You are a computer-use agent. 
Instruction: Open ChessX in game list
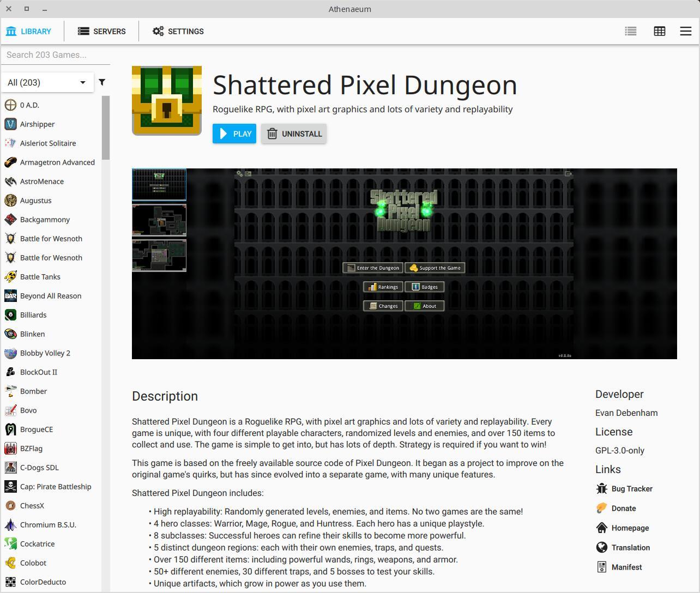click(x=51, y=505)
